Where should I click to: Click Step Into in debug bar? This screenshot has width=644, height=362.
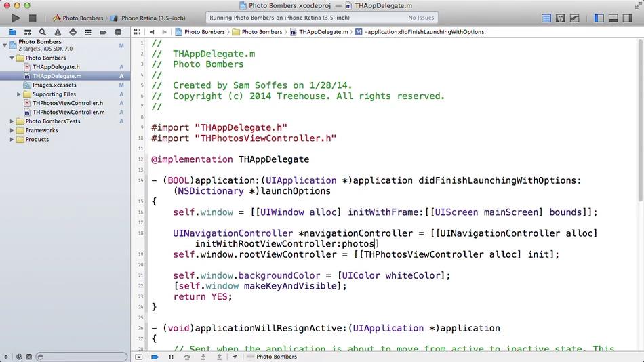[x=203, y=357]
